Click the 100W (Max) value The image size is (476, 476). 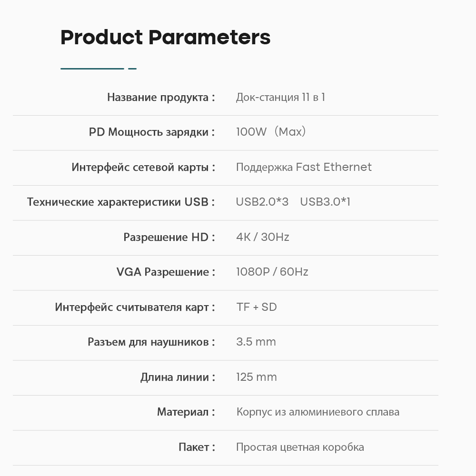point(270,132)
